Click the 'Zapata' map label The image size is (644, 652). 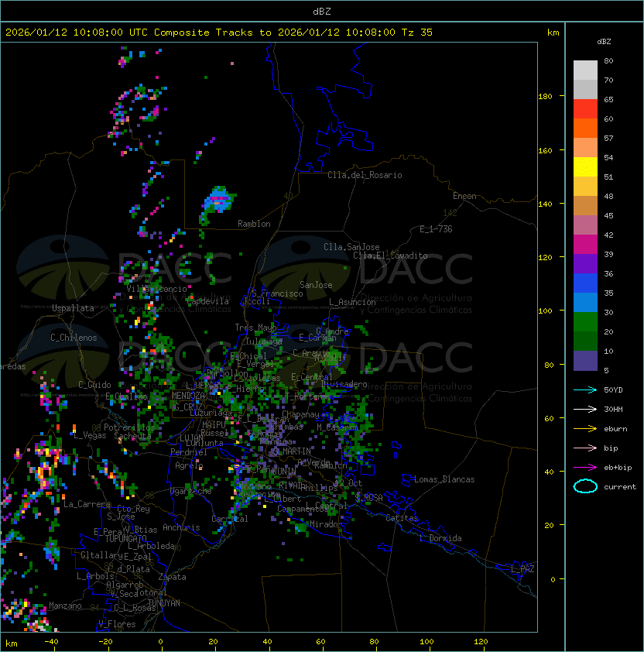172,577
